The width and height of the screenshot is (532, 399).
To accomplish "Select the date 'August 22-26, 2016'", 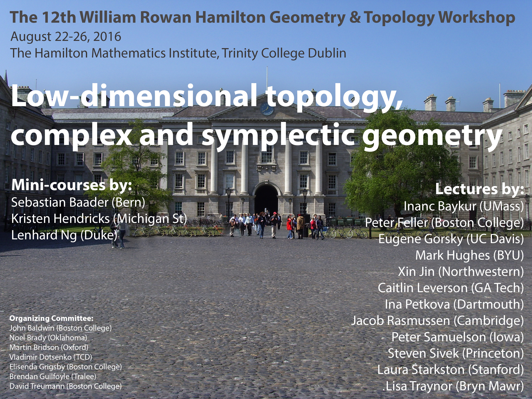I will 66,37.
